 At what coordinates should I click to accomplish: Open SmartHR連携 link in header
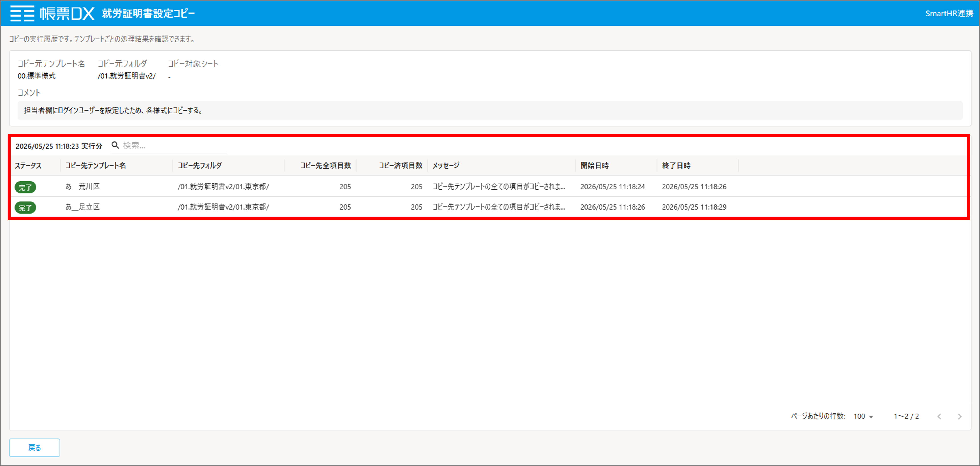click(x=949, y=13)
